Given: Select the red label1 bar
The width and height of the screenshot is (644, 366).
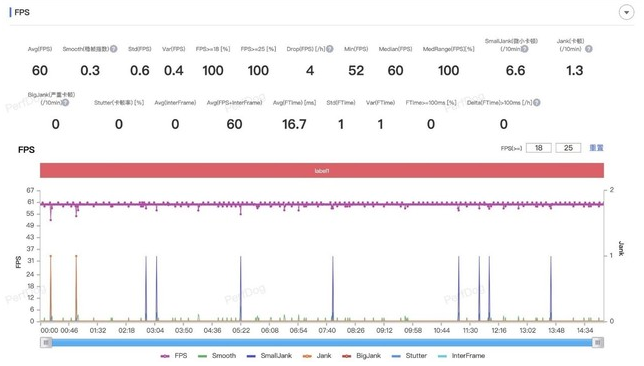Looking at the screenshot, I should coord(322,170).
